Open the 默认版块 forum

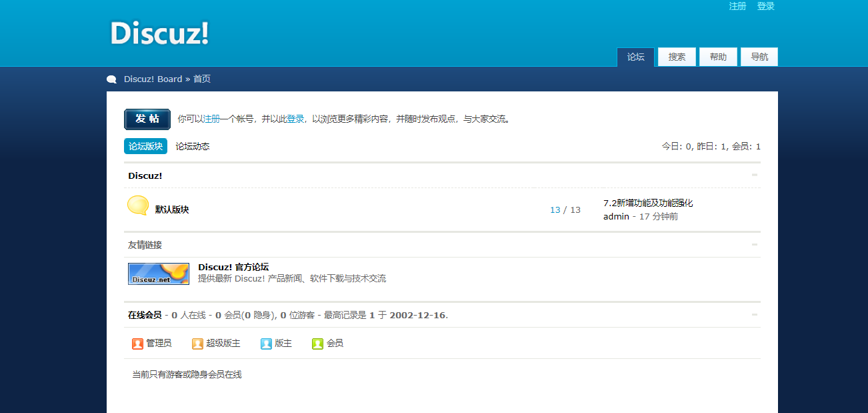coord(172,210)
